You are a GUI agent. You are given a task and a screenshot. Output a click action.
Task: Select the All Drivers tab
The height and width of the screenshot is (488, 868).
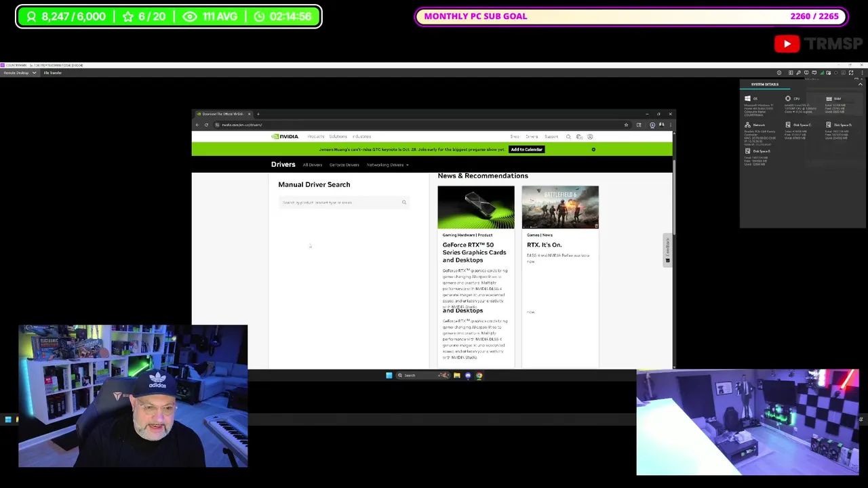pos(313,165)
